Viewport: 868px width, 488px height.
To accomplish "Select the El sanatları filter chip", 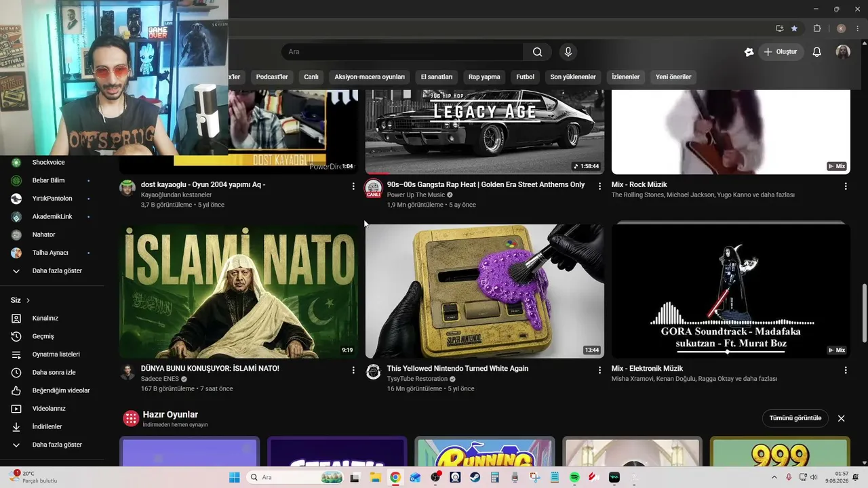I will click(437, 77).
